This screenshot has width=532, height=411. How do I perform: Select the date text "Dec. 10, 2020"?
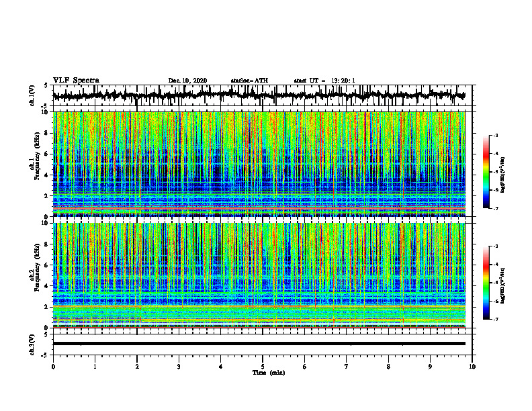pos(187,81)
